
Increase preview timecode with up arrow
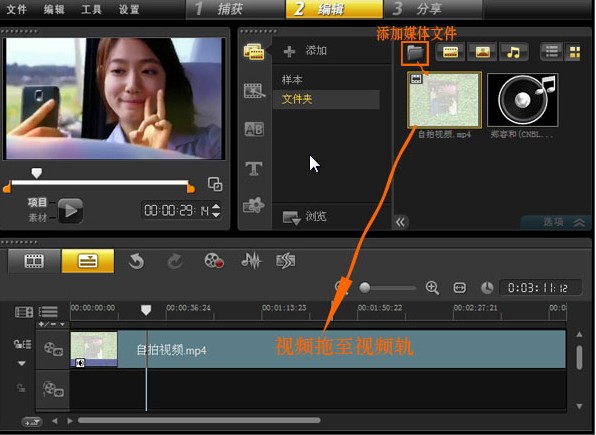click(x=216, y=206)
